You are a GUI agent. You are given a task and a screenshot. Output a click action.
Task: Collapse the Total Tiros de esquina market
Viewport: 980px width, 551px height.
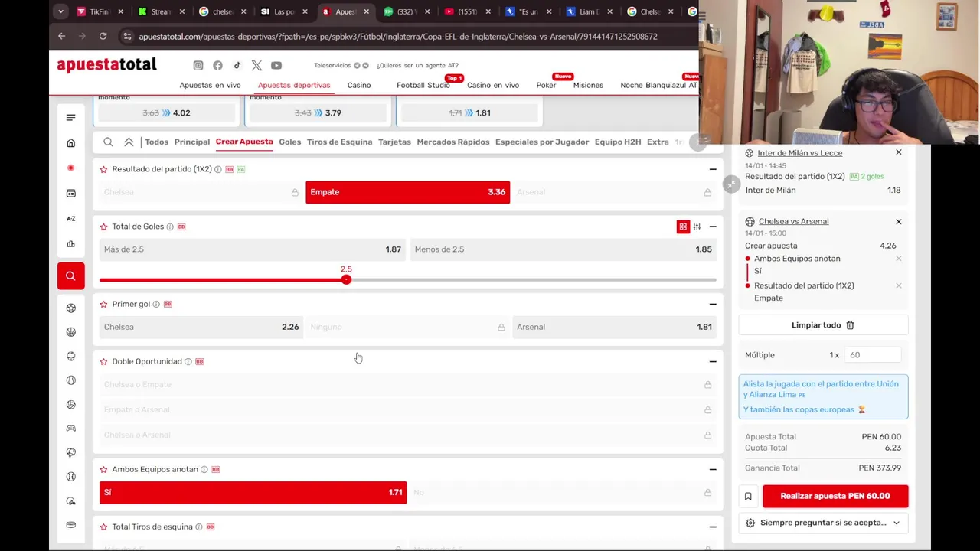[713, 527]
